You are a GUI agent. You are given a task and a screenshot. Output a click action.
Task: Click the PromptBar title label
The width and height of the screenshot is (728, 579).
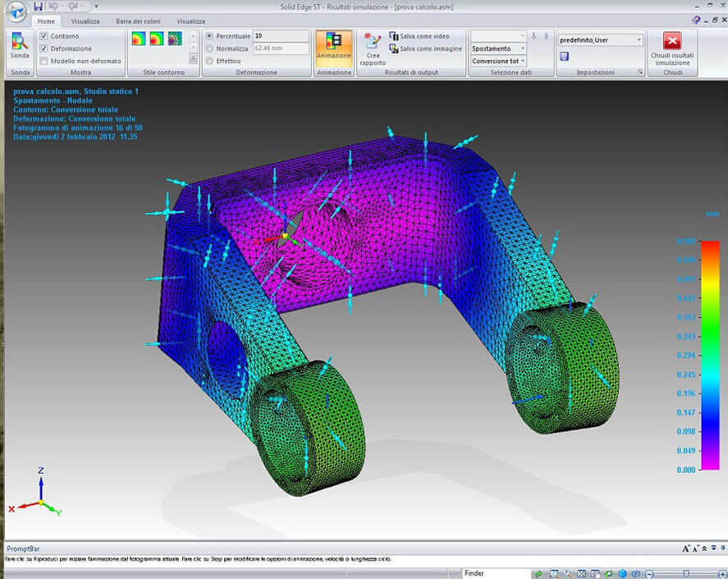(x=23, y=549)
